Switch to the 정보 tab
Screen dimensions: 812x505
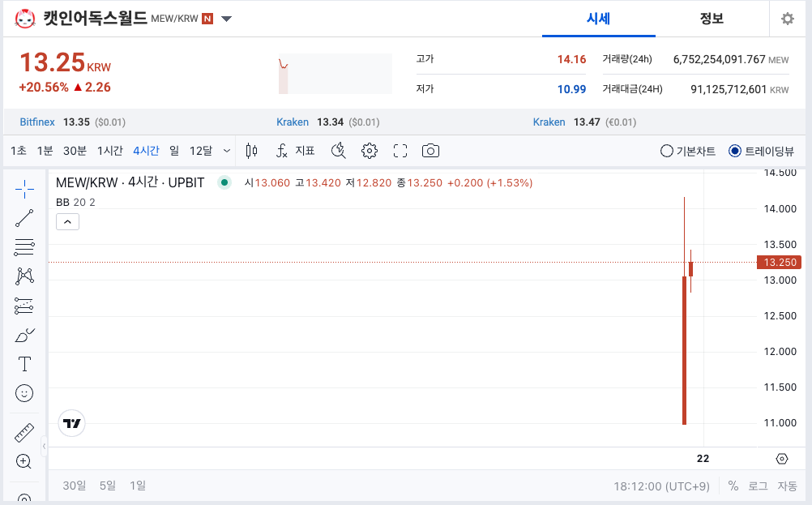pyautogui.click(x=712, y=19)
